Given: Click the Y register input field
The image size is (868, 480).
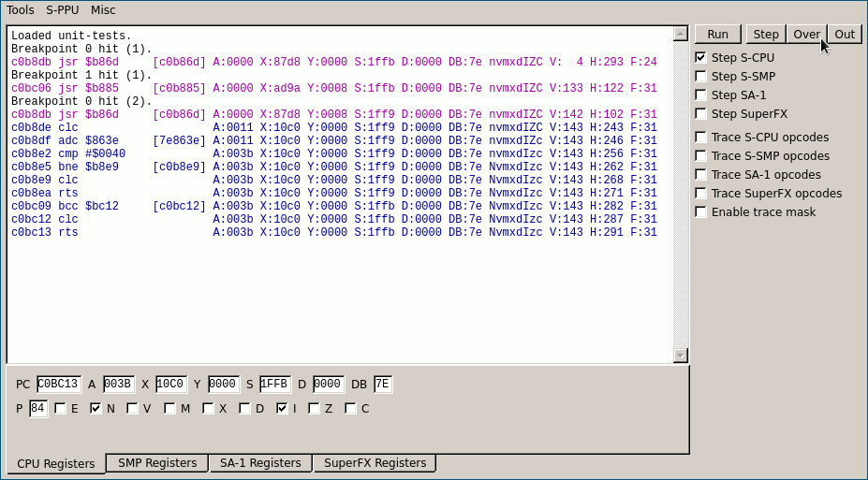Looking at the screenshot, I should tap(224, 384).
